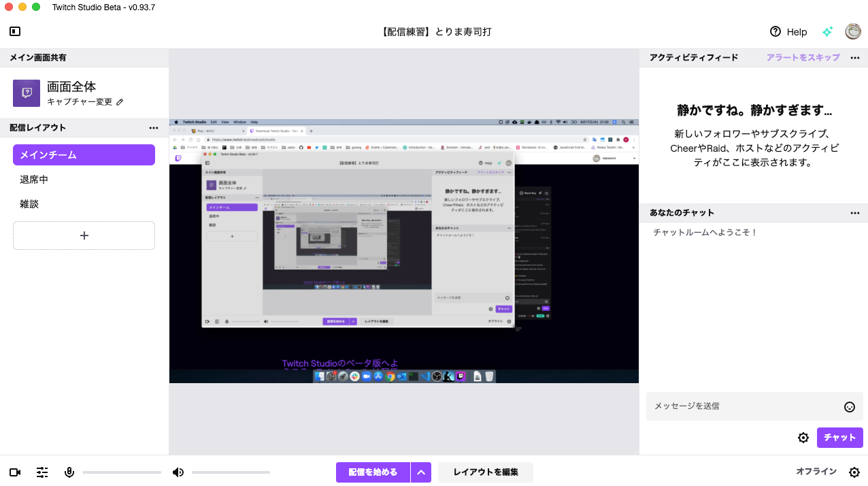Adjust the microphone volume slider
This screenshot has width=868, height=486.
(x=122, y=472)
